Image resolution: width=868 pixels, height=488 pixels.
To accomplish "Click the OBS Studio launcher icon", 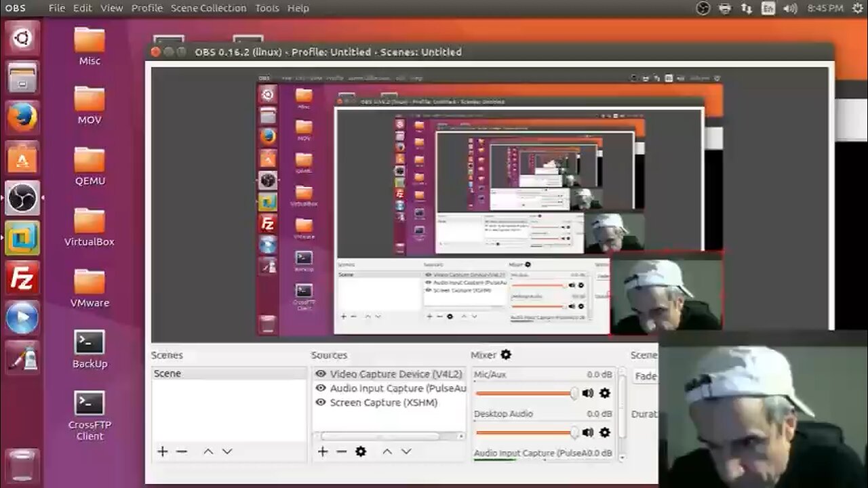I will coord(22,198).
